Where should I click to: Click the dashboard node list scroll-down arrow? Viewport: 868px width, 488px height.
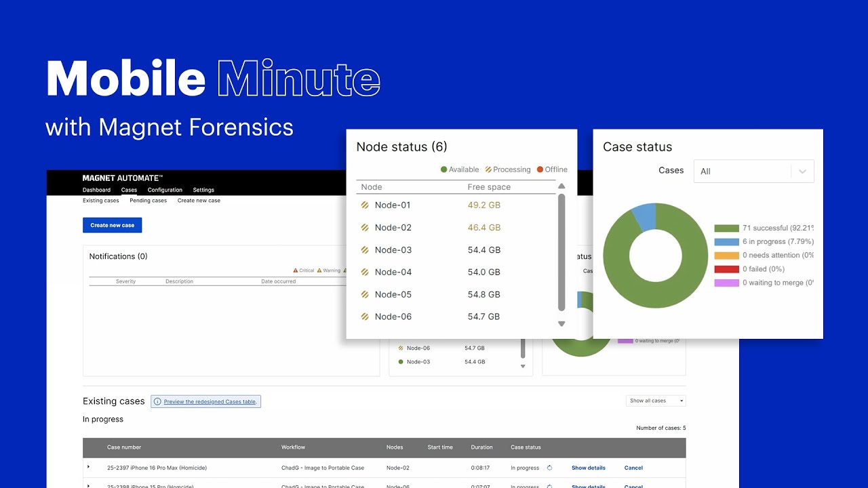pos(523,366)
